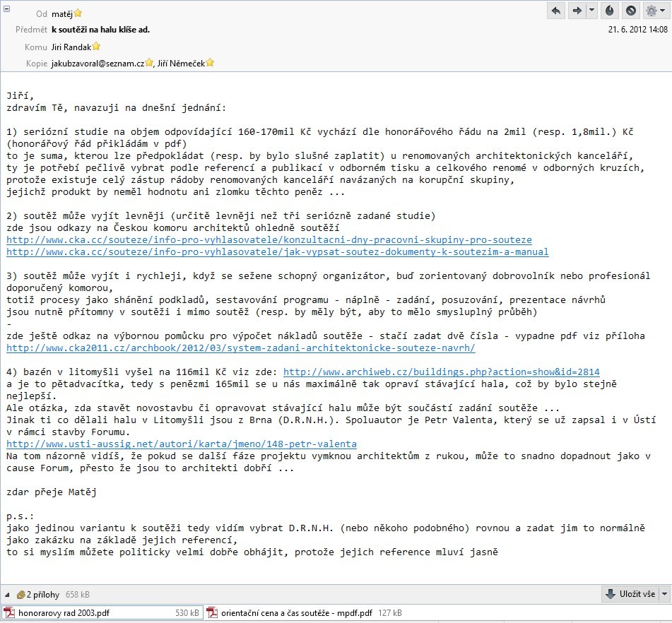Open the archiweb.cz buildings link
This screenshot has width=672, height=623.
click(442, 372)
